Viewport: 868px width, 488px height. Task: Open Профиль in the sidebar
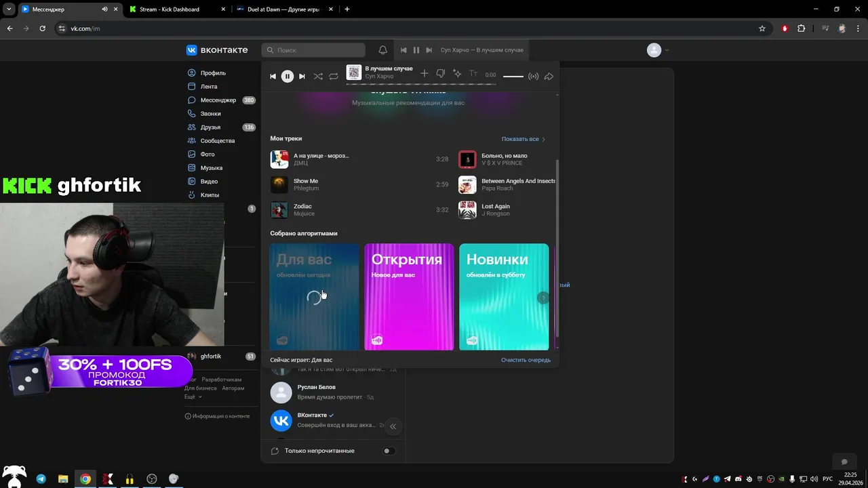(x=213, y=73)
